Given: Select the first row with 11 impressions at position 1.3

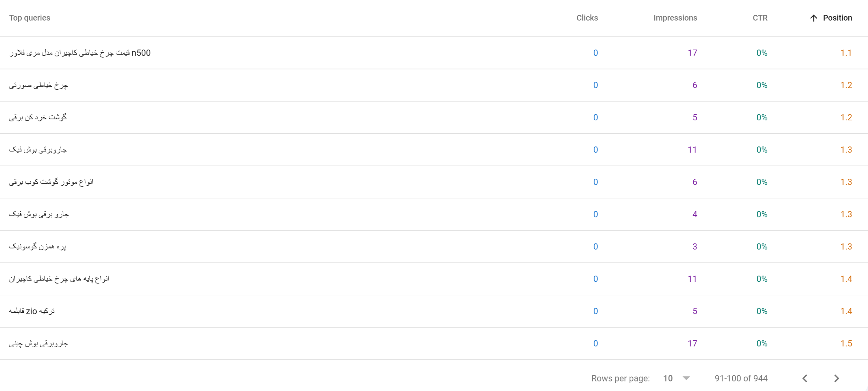Looking at the screenshot, I should [434, 150].
